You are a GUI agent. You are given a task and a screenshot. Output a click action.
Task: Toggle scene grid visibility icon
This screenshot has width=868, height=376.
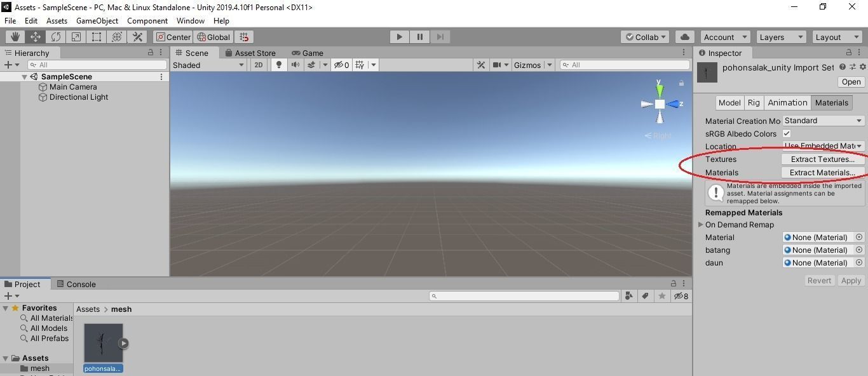360,65
